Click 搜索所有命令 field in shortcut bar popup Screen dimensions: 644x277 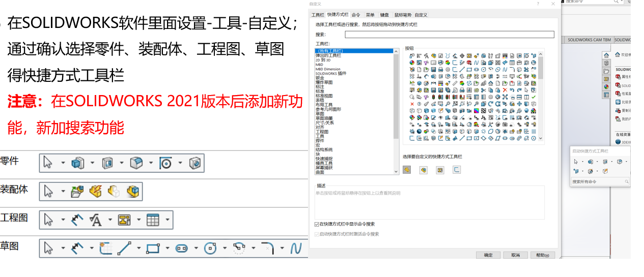(600, 181)
